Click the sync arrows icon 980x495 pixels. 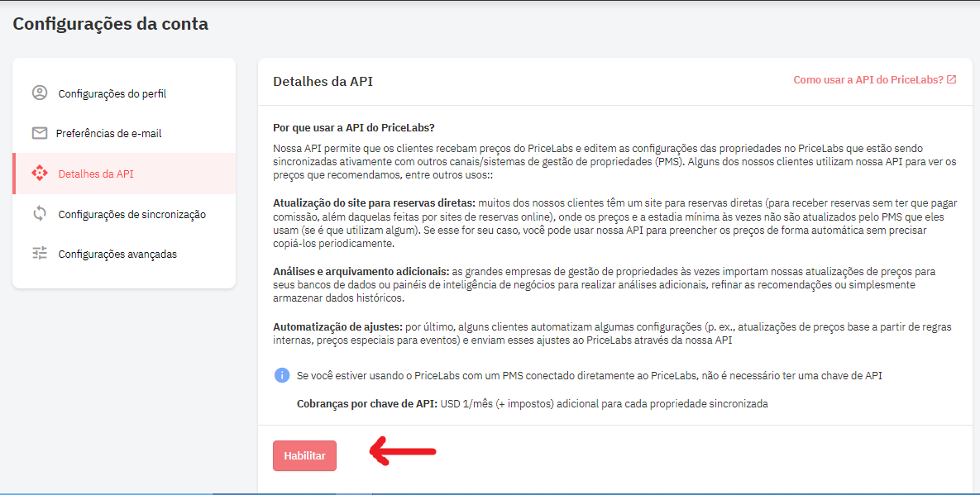click(x=40, y=213)
